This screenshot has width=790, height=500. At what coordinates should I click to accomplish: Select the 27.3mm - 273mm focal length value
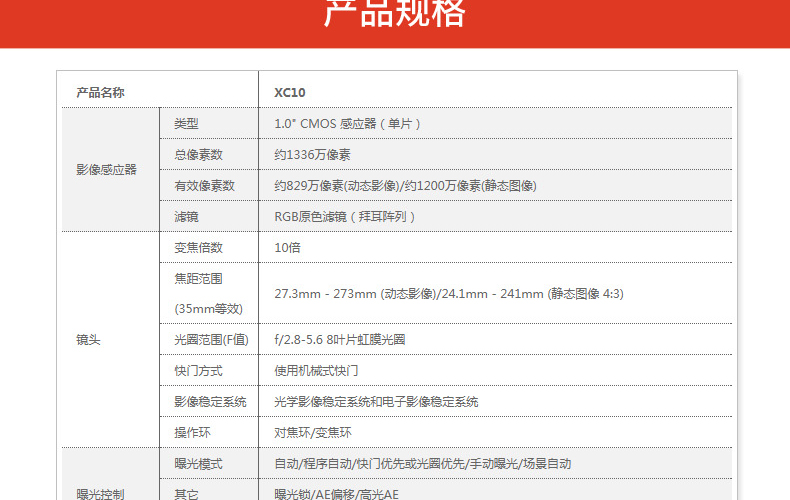(449, 293)
